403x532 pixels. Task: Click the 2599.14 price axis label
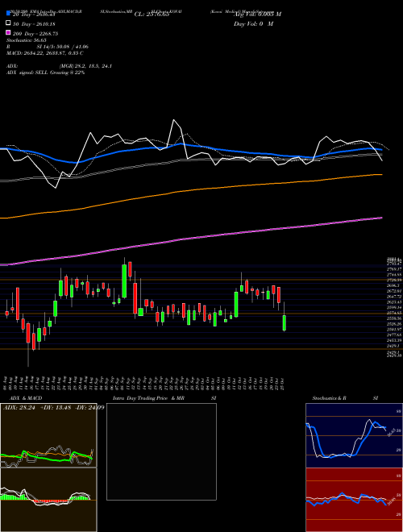394,307
